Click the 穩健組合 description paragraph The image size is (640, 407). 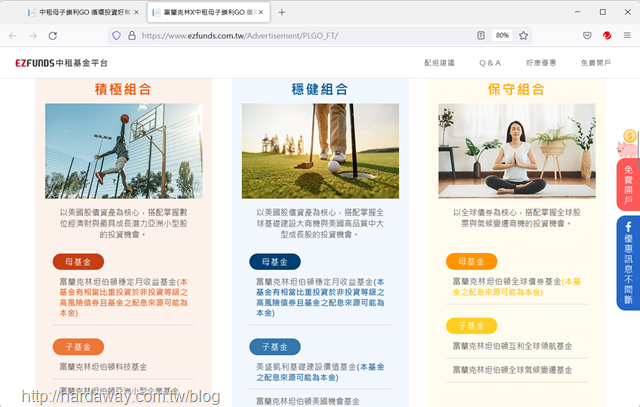pyautogui.click(x=320, y=223)
